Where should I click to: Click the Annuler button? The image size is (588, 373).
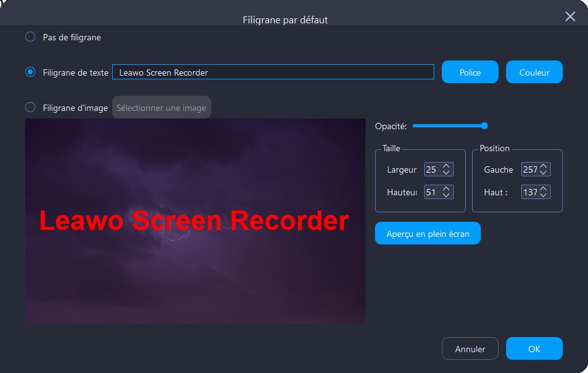(470, 348)
